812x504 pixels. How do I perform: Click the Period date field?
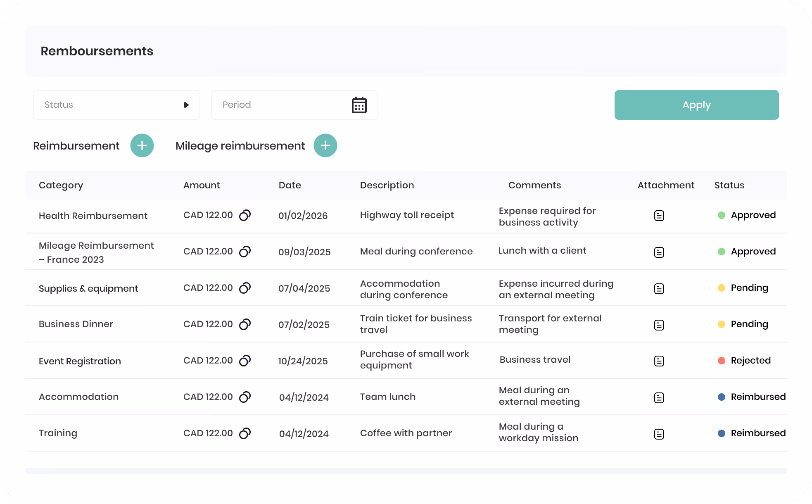pos(294,105)
